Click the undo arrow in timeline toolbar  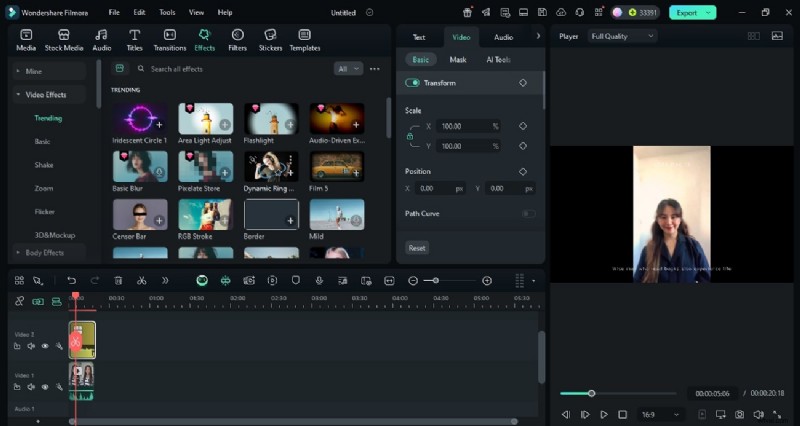point(71,281)
